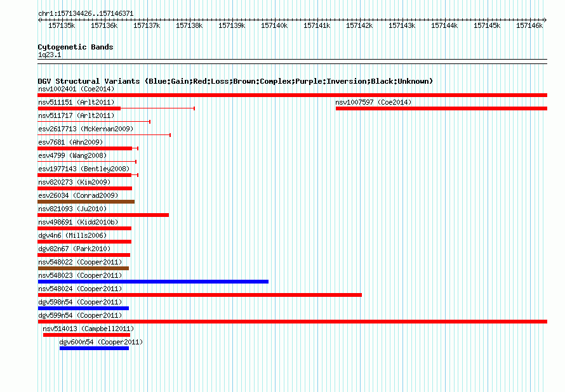Click the 157143k ruler tick label

click(x=402, y=25)
